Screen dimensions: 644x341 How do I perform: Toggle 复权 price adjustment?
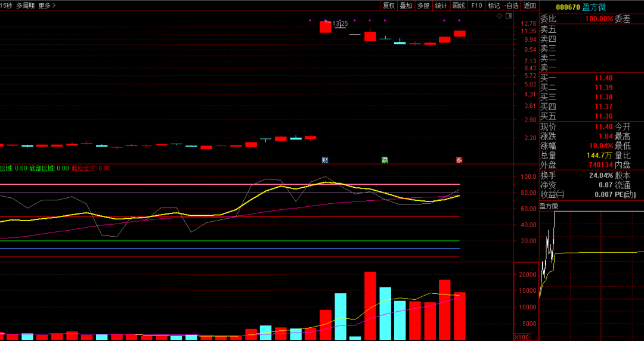389,5
